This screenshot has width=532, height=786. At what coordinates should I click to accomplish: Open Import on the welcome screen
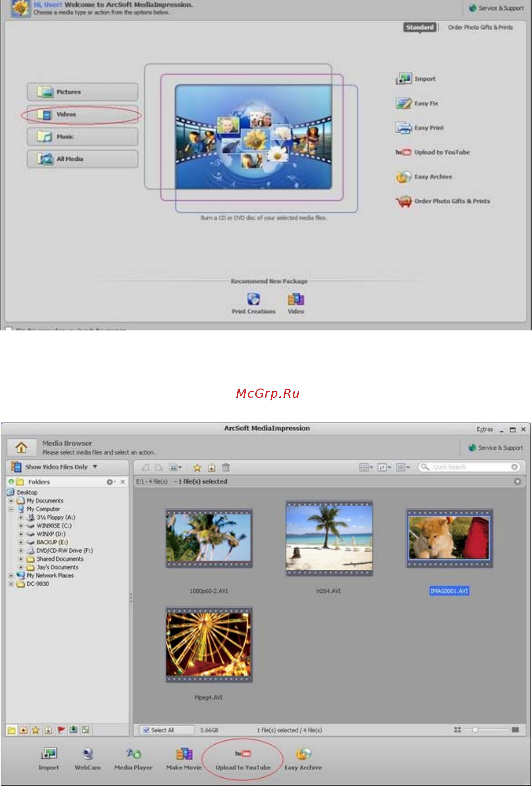tap(416, 79)
